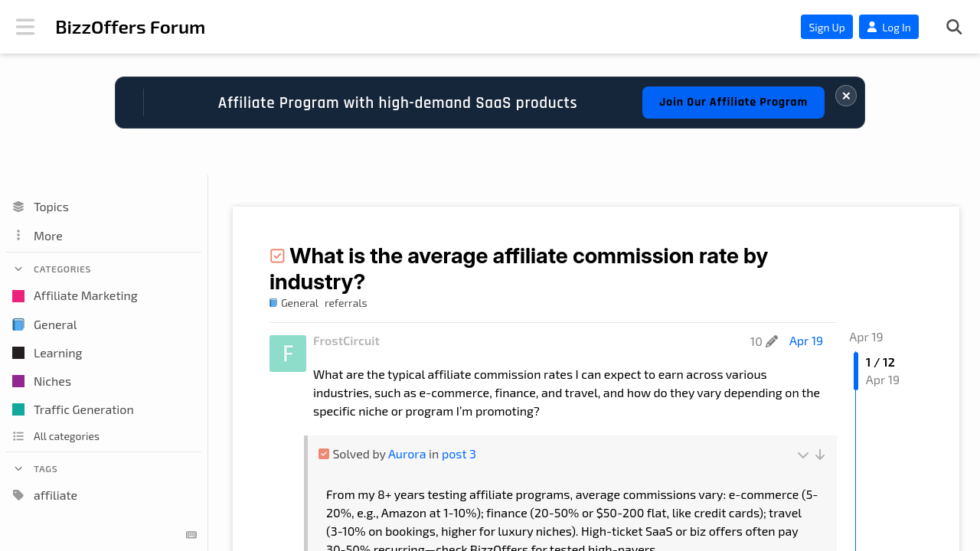Click the More vertical dots icon

[18, 236]
